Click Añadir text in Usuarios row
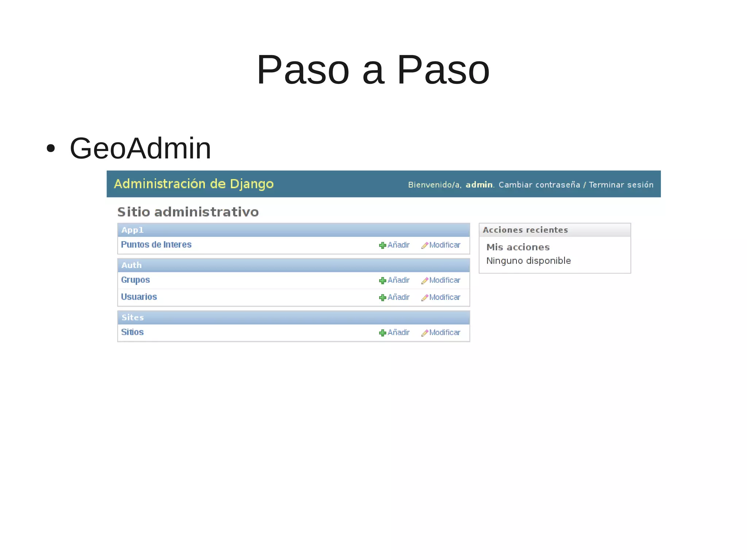747x560 pixels. [398, 297]
